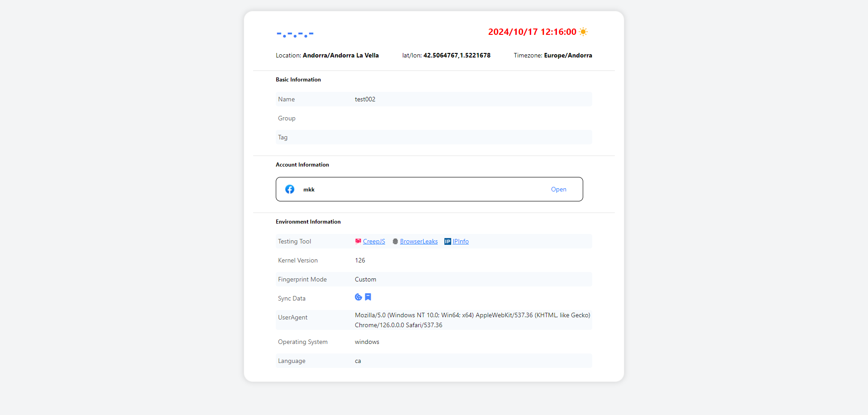Viewport: 868px width, 415px height.
Task: Click the sun icon next to the time
Action: click(x=583, y=32)
